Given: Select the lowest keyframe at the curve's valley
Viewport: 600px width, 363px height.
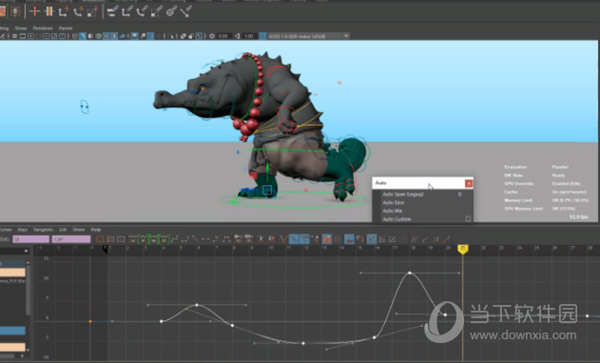Looking at the screenshot, I should coord(303,343).
